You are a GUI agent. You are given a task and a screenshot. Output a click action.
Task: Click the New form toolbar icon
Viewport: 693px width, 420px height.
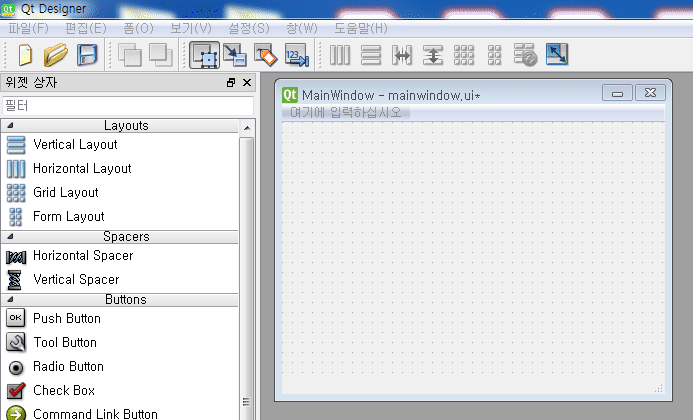point(25,55)
